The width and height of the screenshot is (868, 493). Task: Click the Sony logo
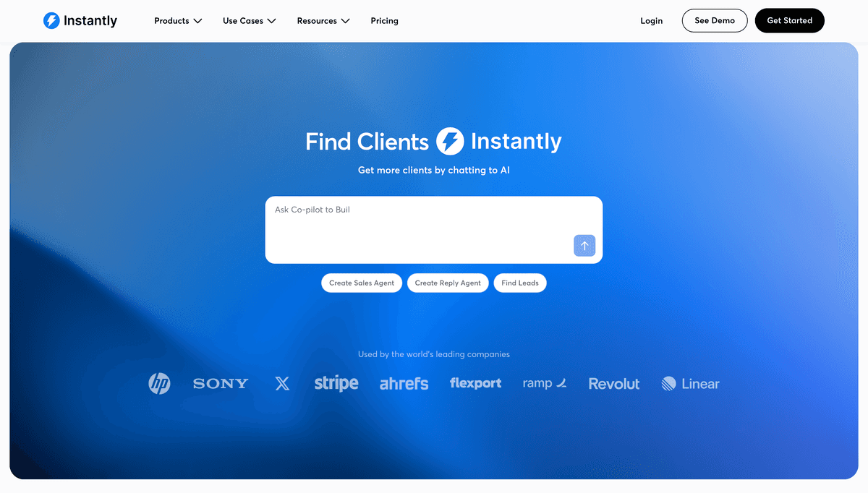click(221, 384)
